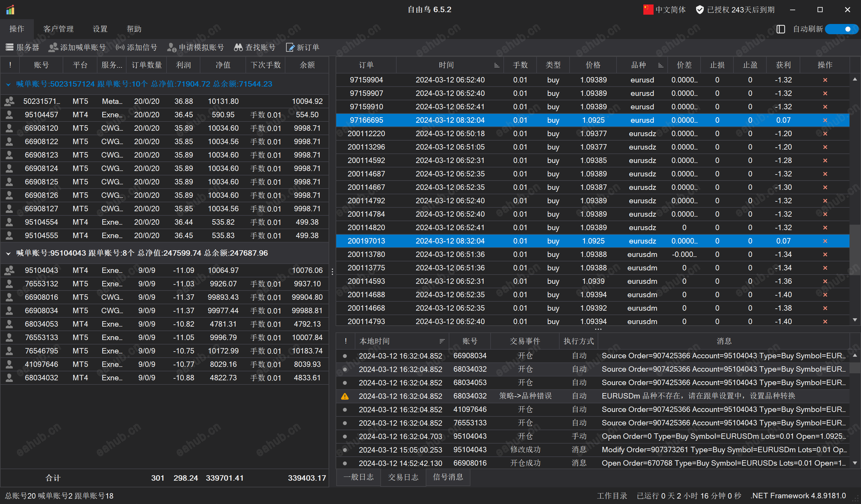
Task: Click the 添加信号 add signal icon
Action: [x=120, y=47]
